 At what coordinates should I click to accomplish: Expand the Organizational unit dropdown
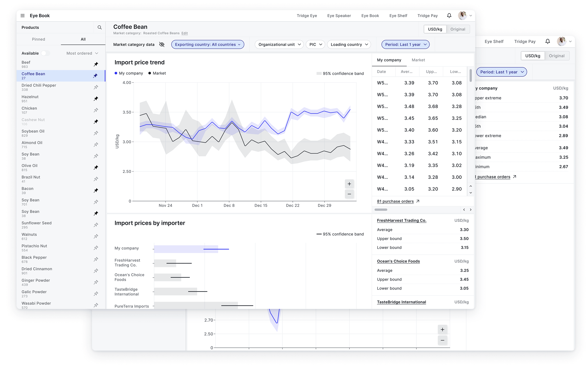click(279, 45)
